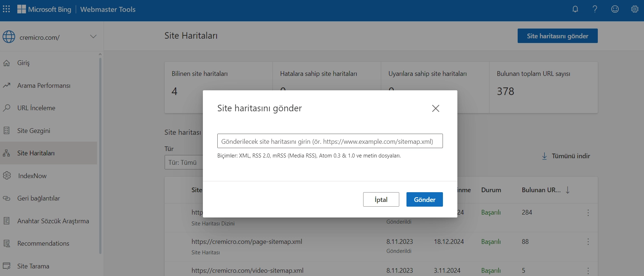Click the sidebar scroll-up arrow

[x=100, y=54]
